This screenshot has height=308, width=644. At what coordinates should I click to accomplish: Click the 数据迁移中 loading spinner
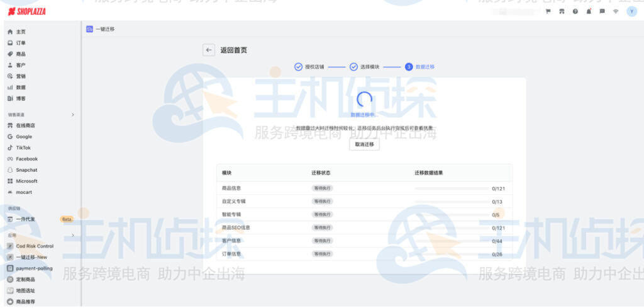(364, 99)
